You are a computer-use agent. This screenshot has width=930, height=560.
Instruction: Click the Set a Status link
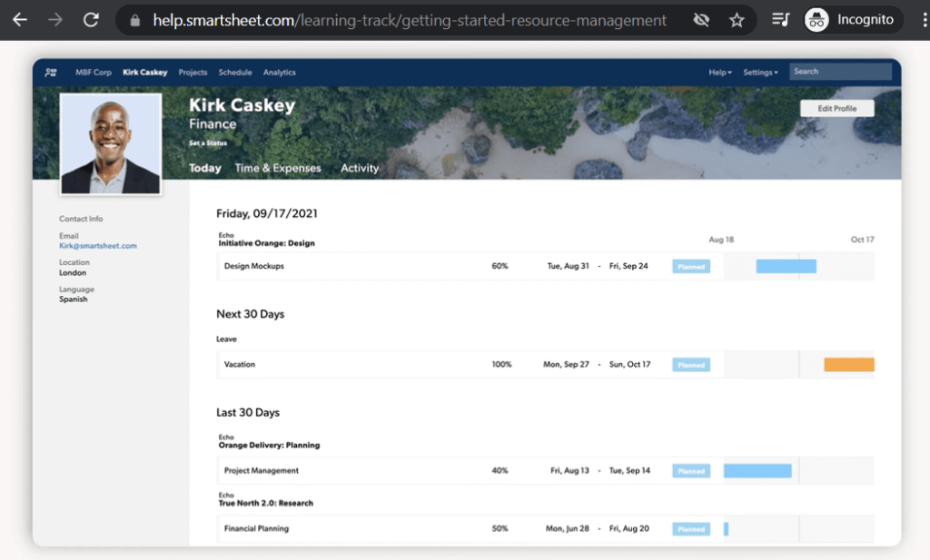(208, 143)
